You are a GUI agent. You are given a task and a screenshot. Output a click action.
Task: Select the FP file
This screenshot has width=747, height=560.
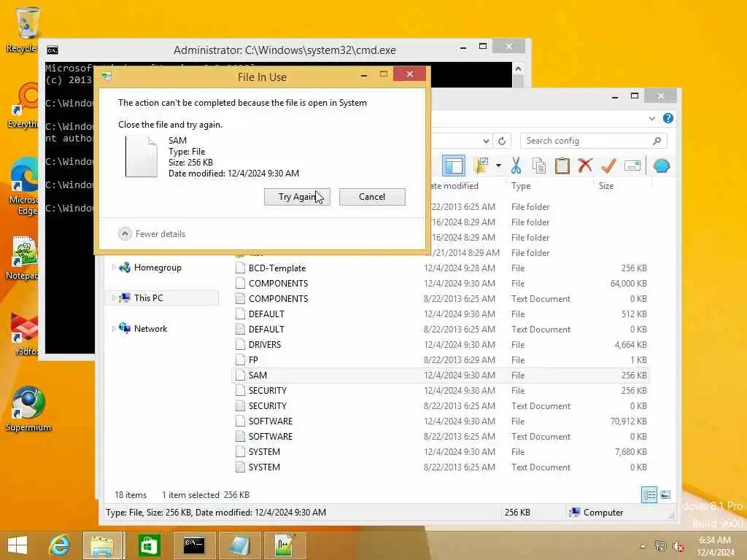pyautogui.click(x=441, y=360)
